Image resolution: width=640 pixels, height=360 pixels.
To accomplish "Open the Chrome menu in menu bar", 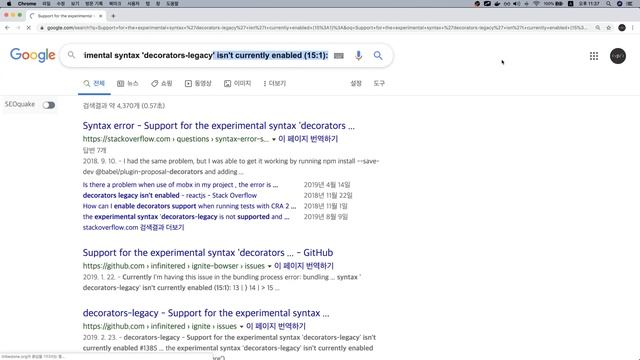I will click(27, 4).
